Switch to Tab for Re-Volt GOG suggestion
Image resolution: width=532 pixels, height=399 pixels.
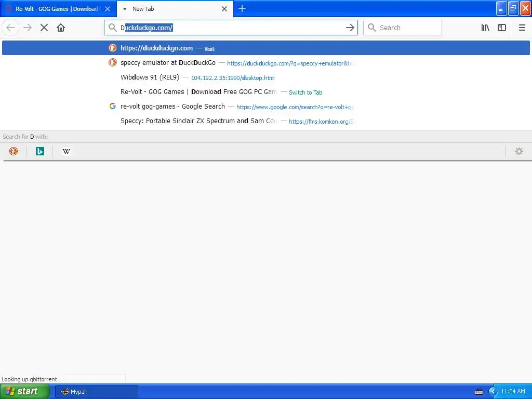point(265,92)
